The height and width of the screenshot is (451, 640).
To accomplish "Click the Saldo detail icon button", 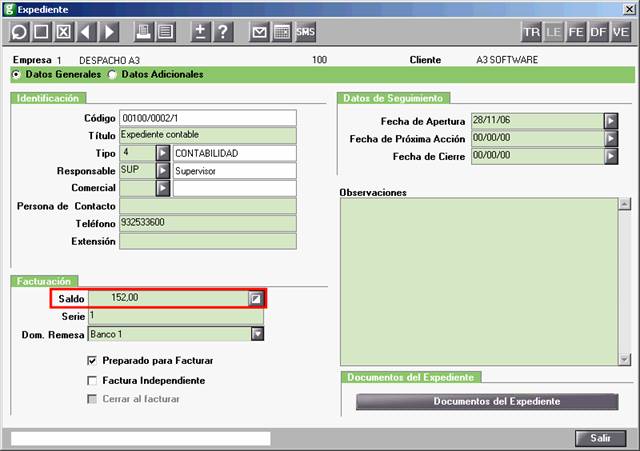I will [256, 298].
